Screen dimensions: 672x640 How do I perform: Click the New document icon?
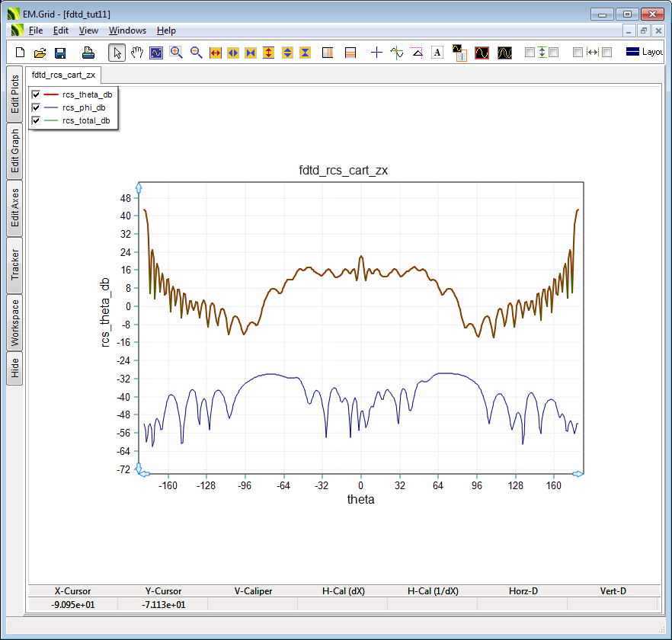click(x=21, y=53)
